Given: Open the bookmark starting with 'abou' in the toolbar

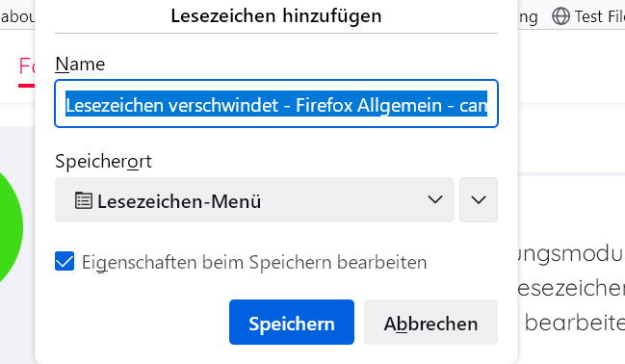Looking at the screenshot, I should pyautogui.click(x=17, y=16).
